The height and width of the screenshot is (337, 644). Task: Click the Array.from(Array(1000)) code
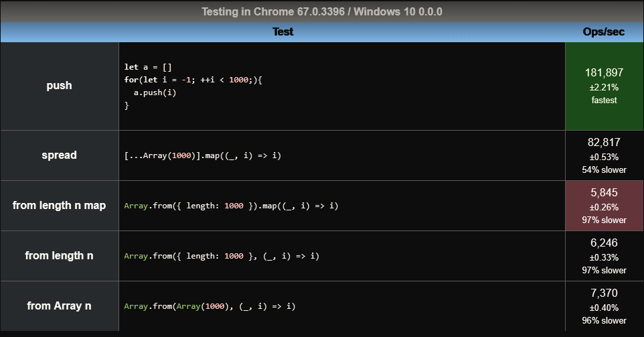[210, 306]
